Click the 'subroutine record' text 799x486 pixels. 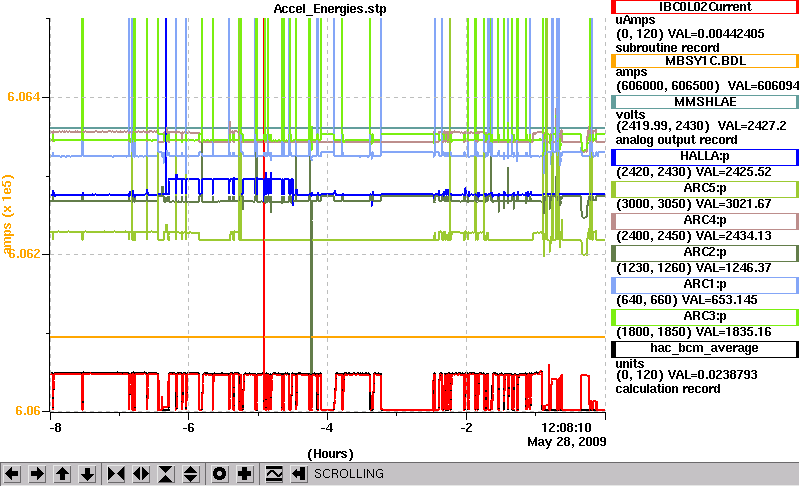668,48
